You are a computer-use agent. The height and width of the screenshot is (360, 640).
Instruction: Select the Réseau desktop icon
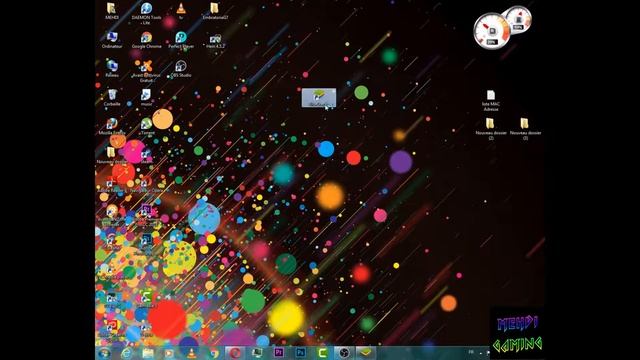(x=112, y=69)
